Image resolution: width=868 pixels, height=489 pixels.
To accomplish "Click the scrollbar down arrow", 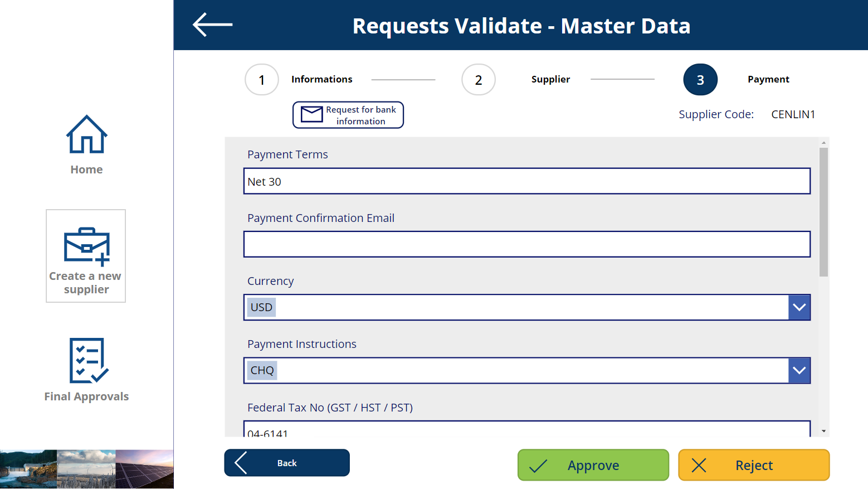I will point(823,431).
